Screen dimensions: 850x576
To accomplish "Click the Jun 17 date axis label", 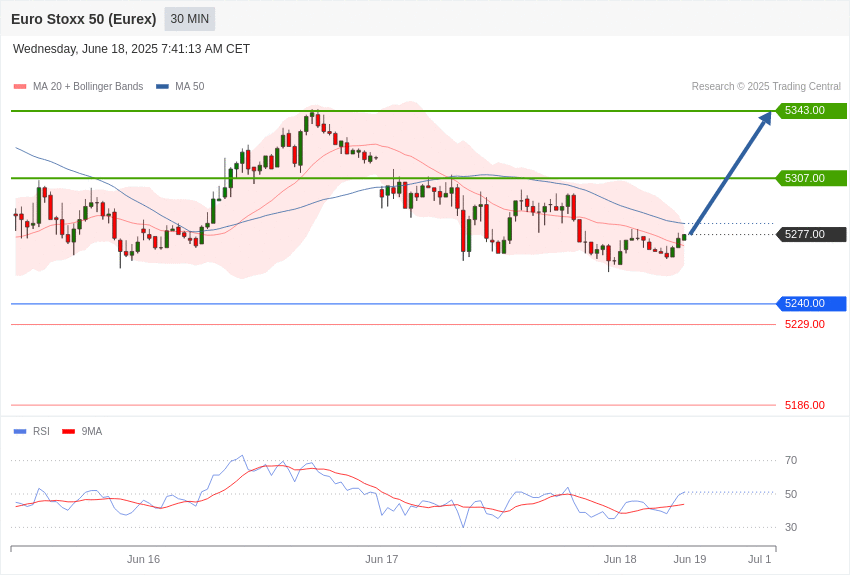I will tap(382, 559).
